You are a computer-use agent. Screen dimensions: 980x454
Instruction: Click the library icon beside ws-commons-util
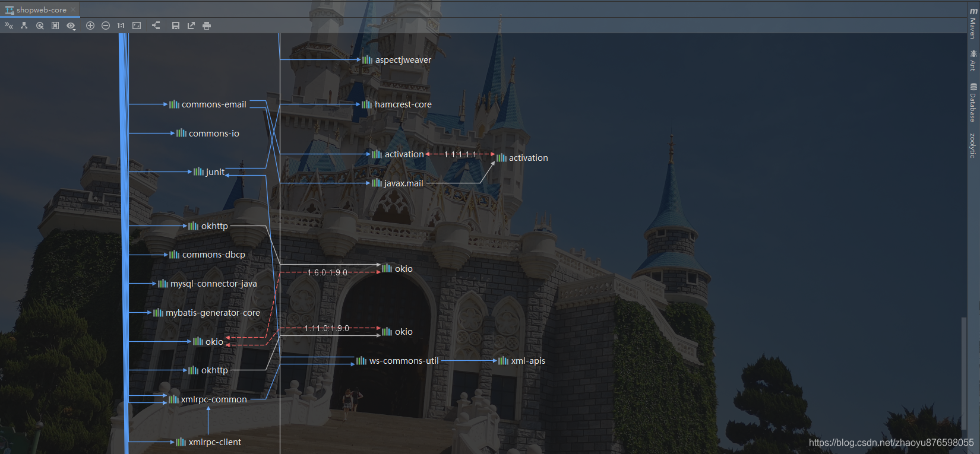pos(361,360)
